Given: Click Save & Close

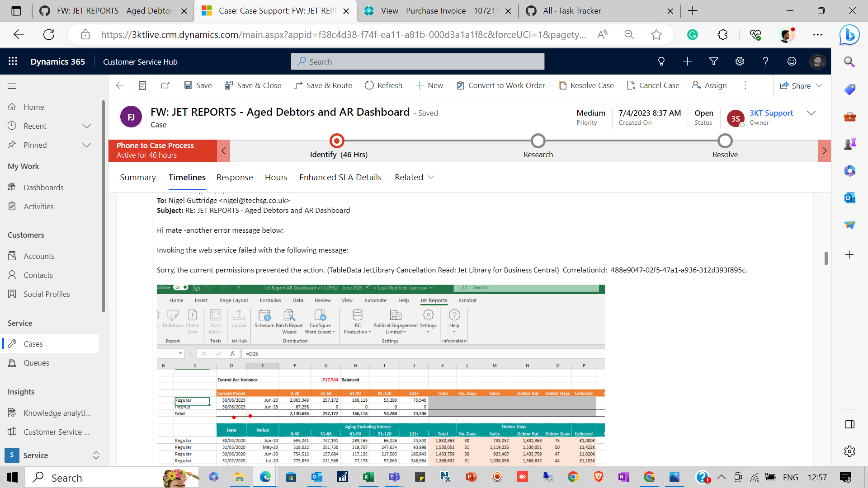Looking at the screenshot, I should coord(253,85).
